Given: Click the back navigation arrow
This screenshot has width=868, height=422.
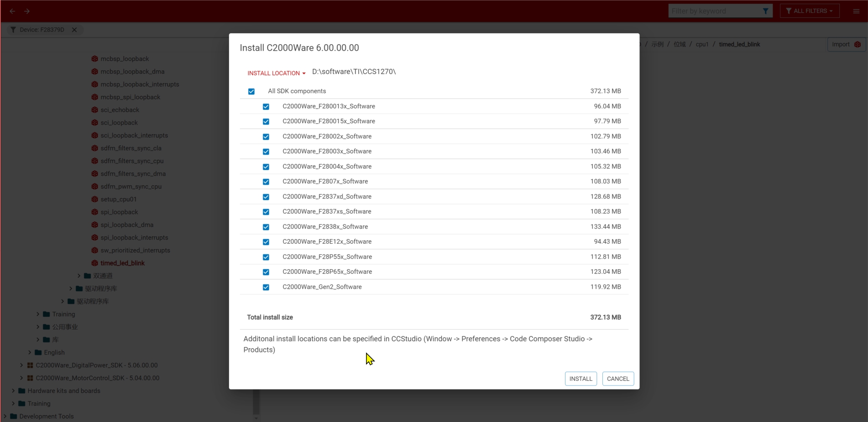Looking at the screenshot, I should [x=12, y=11].
